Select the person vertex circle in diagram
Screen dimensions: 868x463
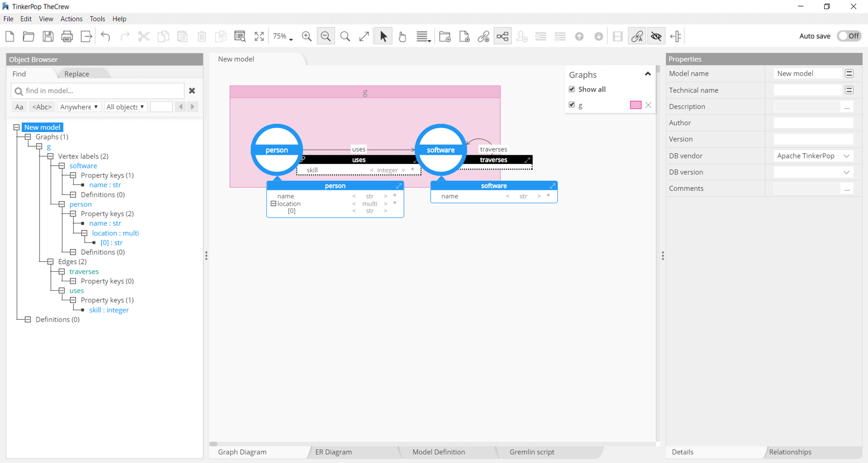(276, 150)
